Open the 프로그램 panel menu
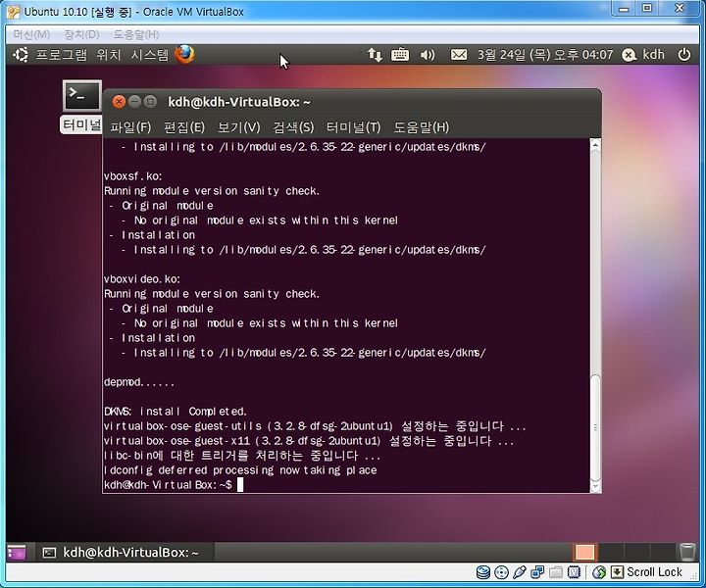706x588 pixels. (61, 55)
